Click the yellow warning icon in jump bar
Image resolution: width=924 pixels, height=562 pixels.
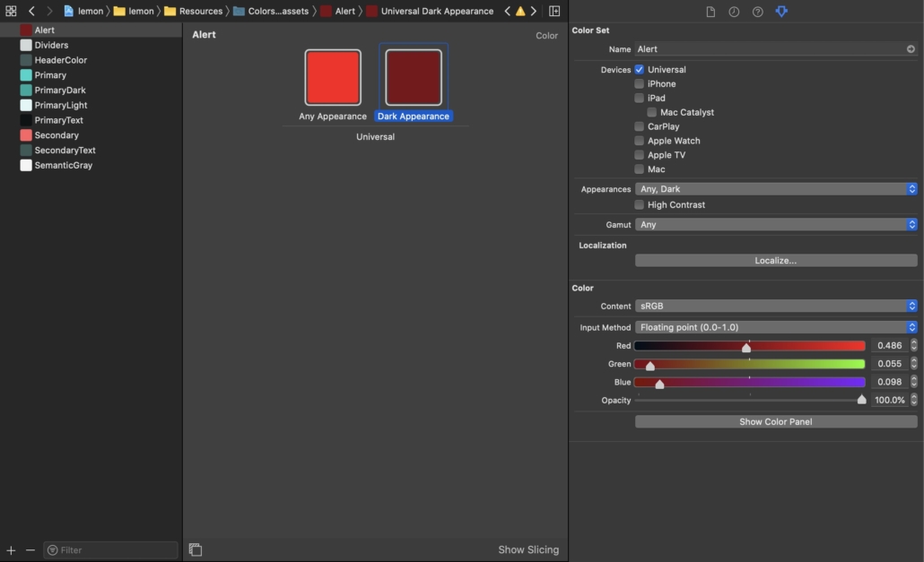[520, 11]
